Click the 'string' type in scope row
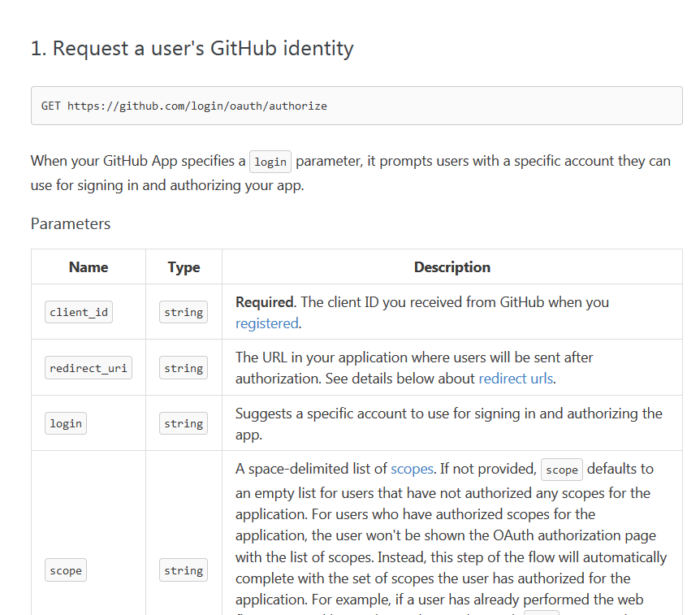The image size is (700, 615). pos(184,570)
